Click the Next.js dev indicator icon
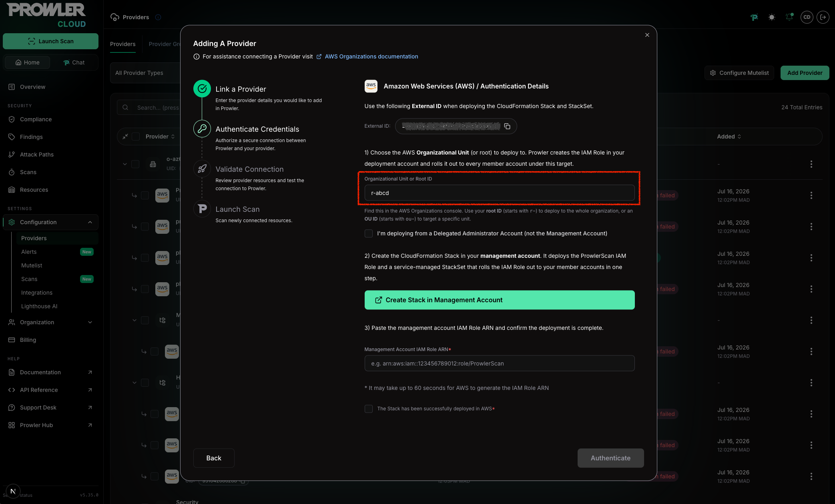The width and height of the screenshot is (835, 504). [x=13, y=491]
